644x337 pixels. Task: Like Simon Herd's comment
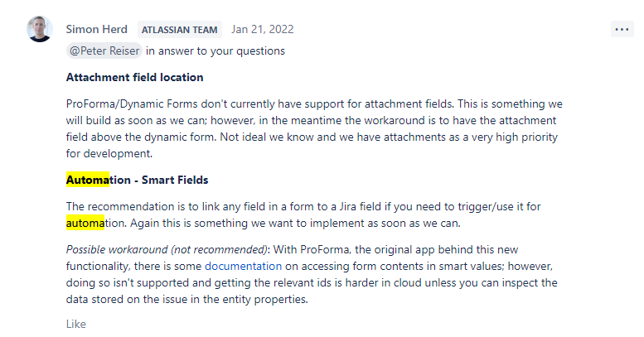(76, 324)
